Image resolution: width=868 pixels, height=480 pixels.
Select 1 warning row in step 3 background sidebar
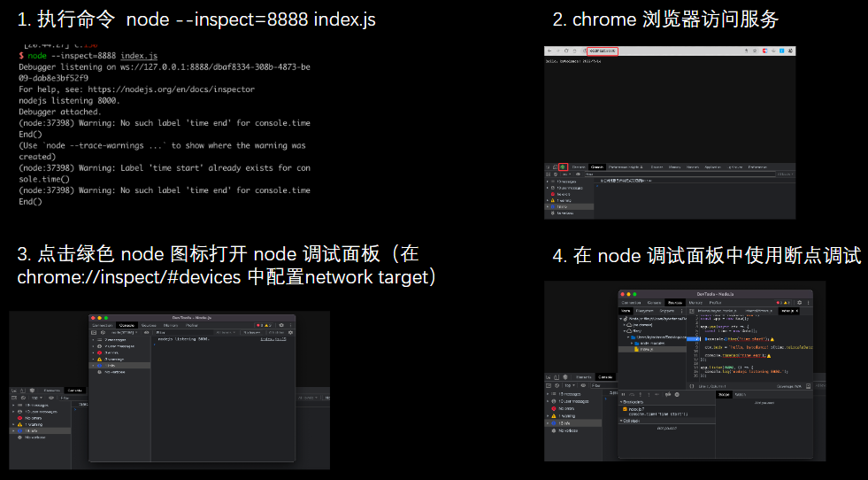40,424
